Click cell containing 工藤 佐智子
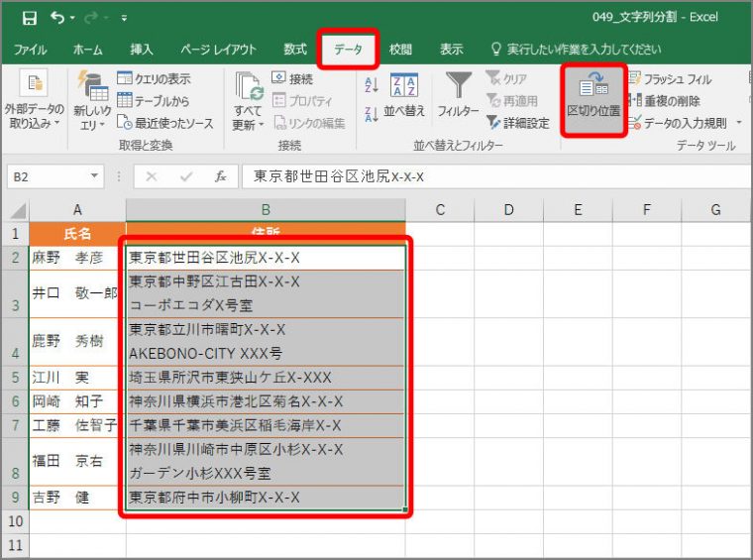Screen dimensions: 753x560 point(77,425)
